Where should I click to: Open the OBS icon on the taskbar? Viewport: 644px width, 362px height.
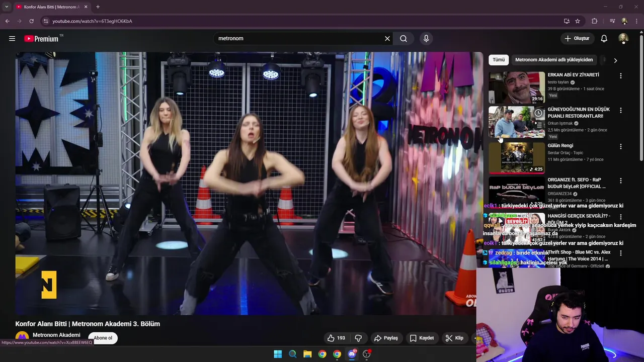coord(367,354)
